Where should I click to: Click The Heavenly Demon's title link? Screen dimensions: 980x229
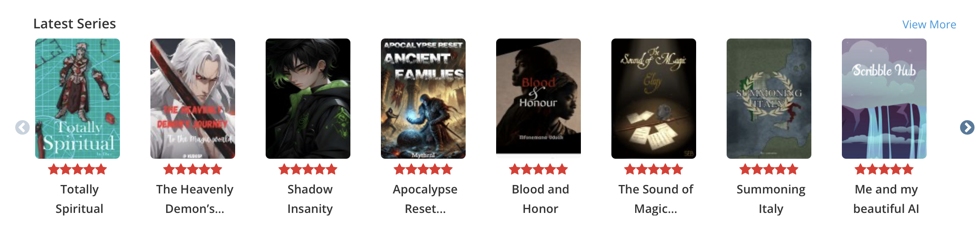194,199
